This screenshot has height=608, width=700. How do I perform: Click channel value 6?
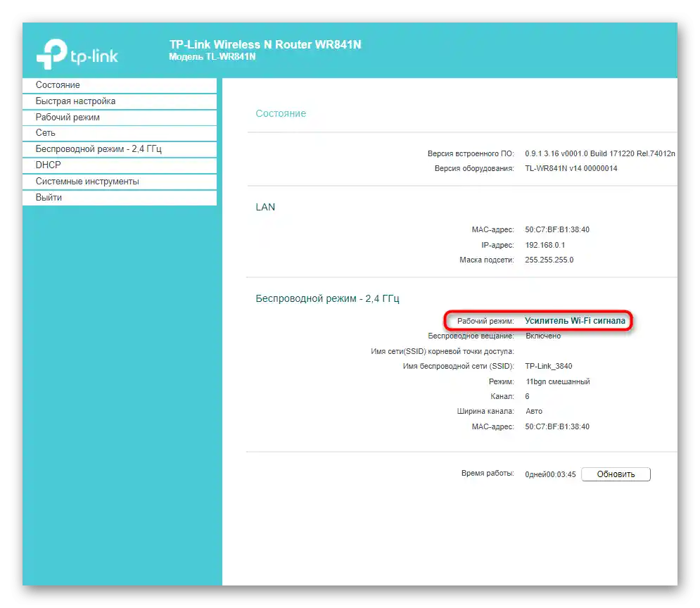tap(527, 396)
